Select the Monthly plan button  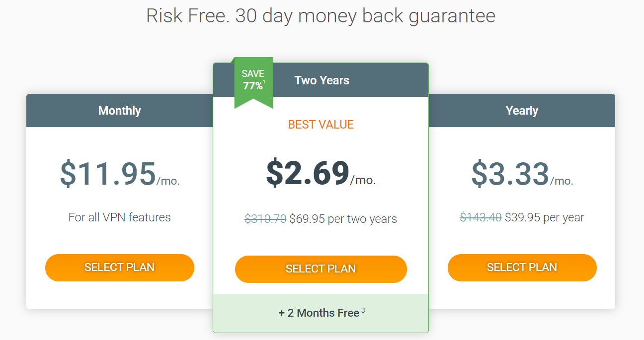click(x=120, y=268)
